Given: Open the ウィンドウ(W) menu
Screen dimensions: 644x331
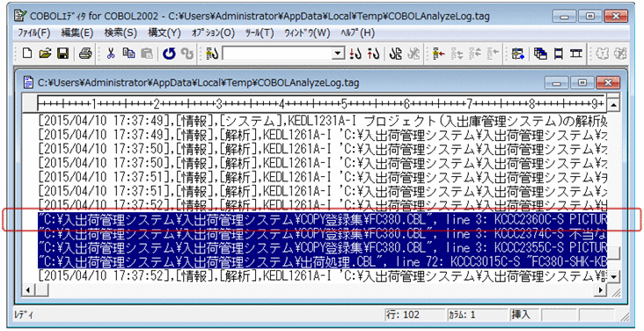Looking at the screenshot, I should tap(307, 33).
